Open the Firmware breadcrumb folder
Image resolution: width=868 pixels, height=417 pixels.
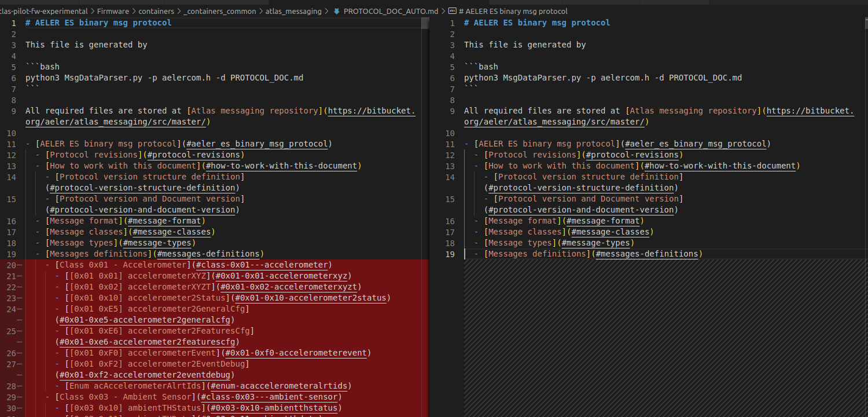click(x=113, y=11)
